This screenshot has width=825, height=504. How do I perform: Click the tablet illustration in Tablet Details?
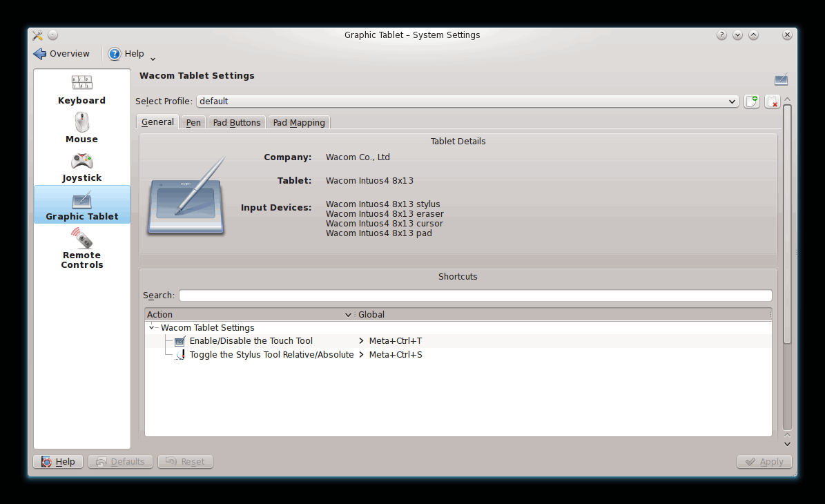(187, 195)
